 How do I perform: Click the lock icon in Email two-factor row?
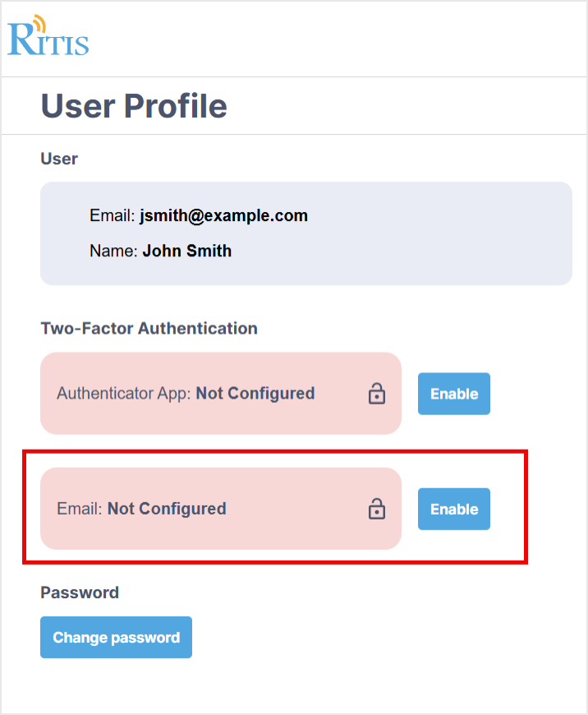376,509
